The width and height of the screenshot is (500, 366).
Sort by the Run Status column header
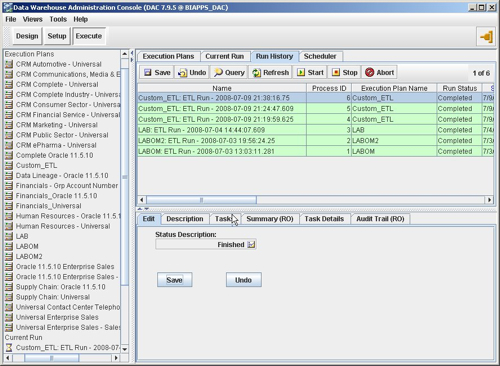[x=460, y=88]
